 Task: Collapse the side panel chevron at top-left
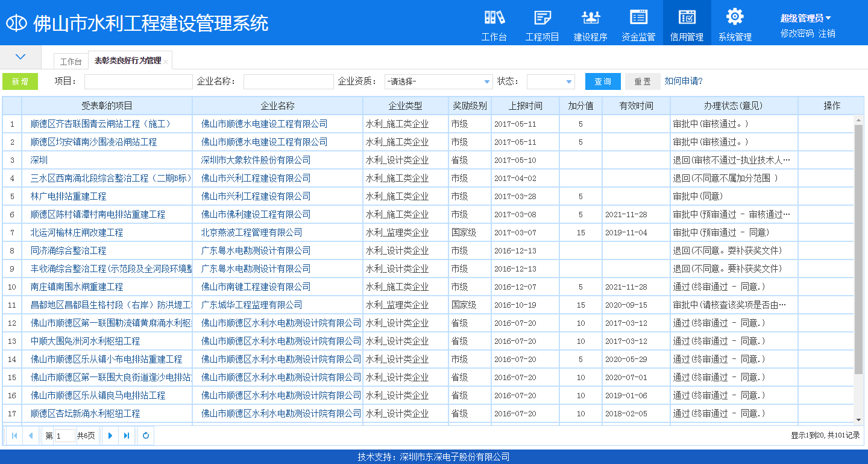tap(20, 57)
